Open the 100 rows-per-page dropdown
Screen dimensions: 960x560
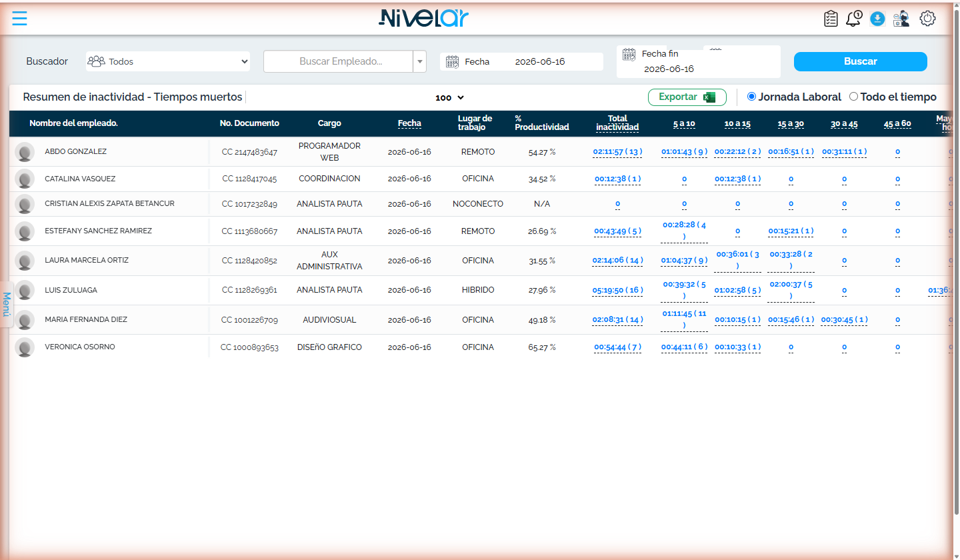tap(449, 97)
